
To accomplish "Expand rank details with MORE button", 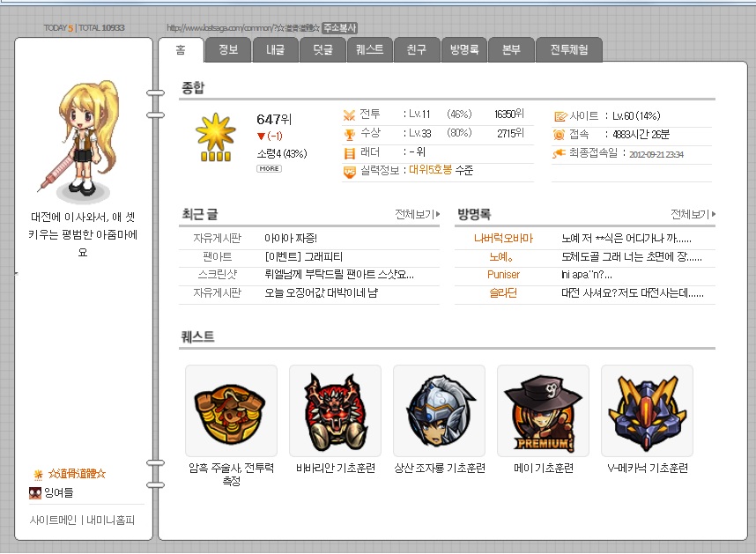I will (269, 168).
